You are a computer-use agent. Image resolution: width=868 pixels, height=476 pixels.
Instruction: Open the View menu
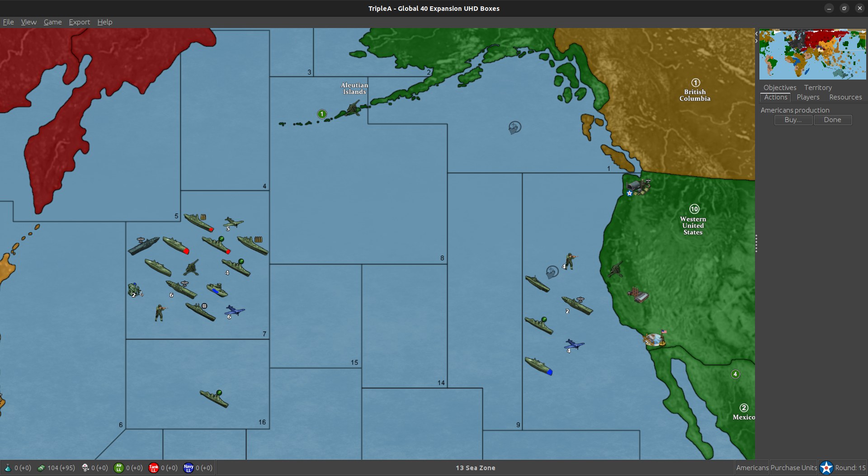pos(28,22)
